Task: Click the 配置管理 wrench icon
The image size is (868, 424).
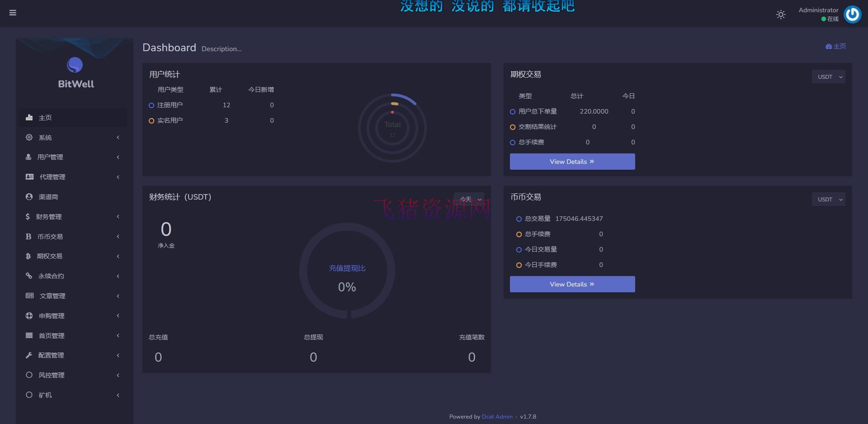Action: point(28,355)
